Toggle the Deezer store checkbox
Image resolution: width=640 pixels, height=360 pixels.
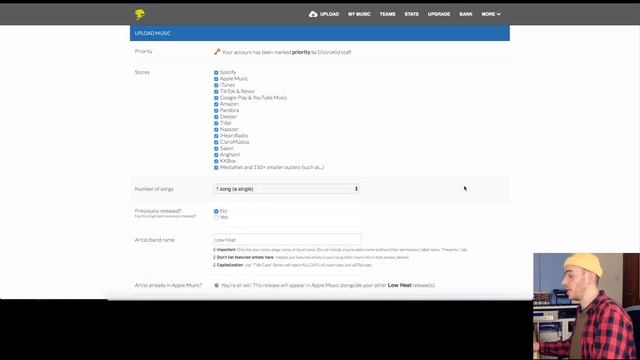216,117
